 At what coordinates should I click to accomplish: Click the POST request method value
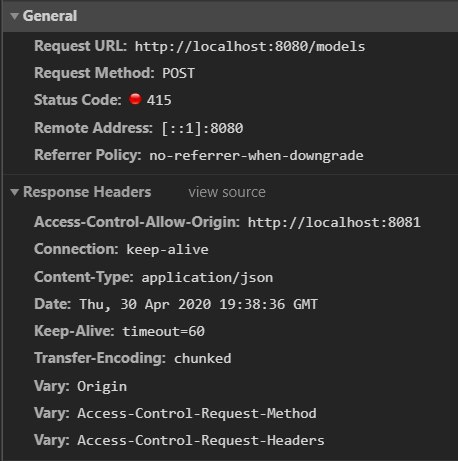178,73
